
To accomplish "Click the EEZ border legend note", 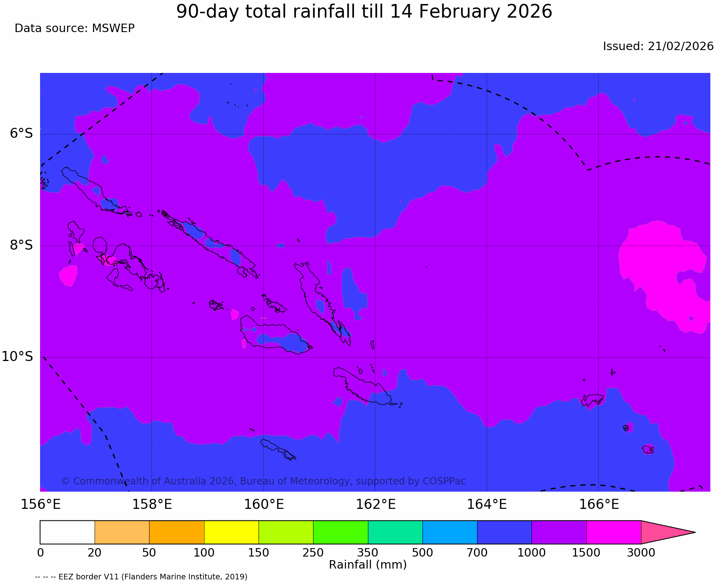I will (x=141, y=577).
